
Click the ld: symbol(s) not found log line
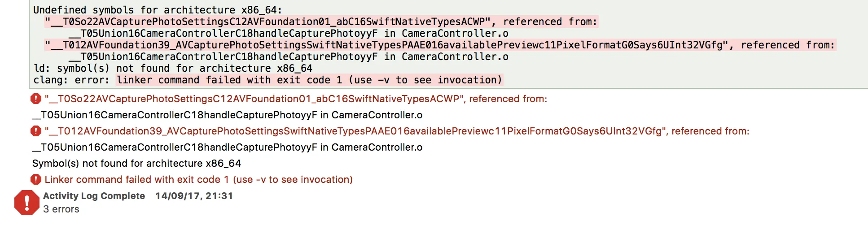173,68
